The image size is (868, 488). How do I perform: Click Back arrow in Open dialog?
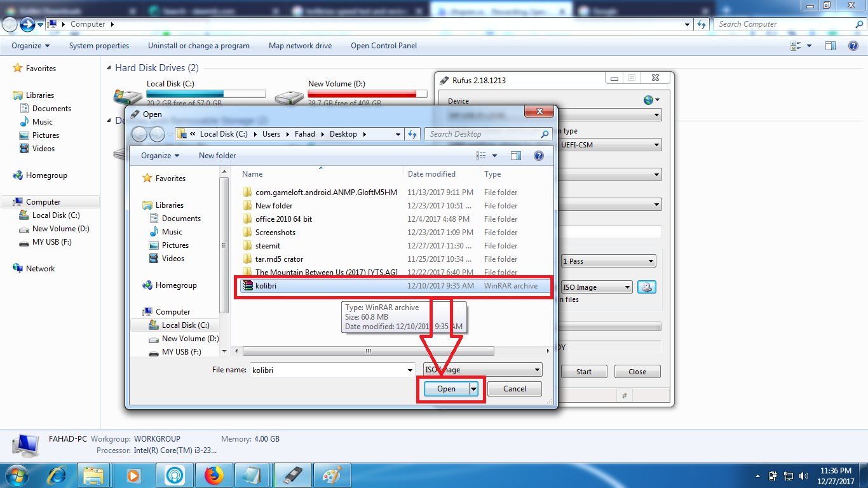click(139, 134)
